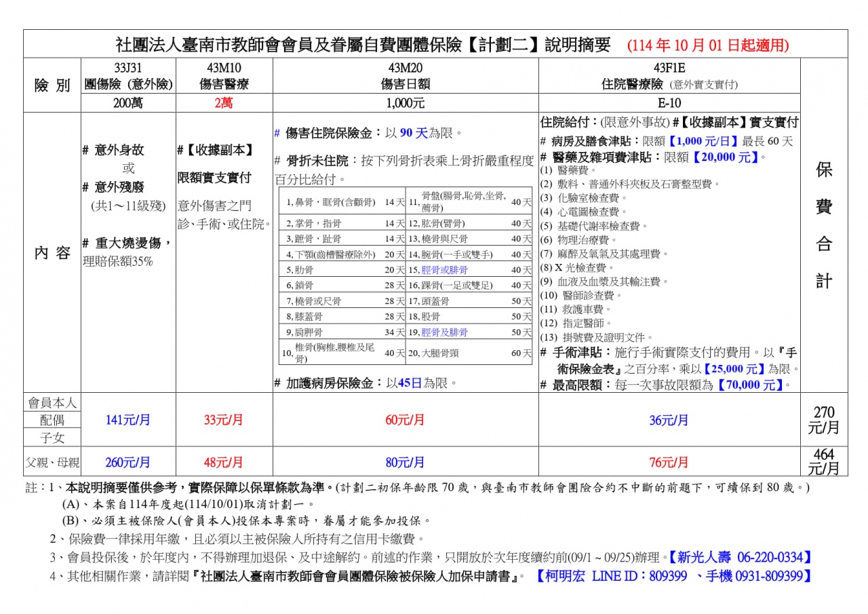
Task: Click the 33J31 團傷險 column header
Action: click(x=128, y=77)
